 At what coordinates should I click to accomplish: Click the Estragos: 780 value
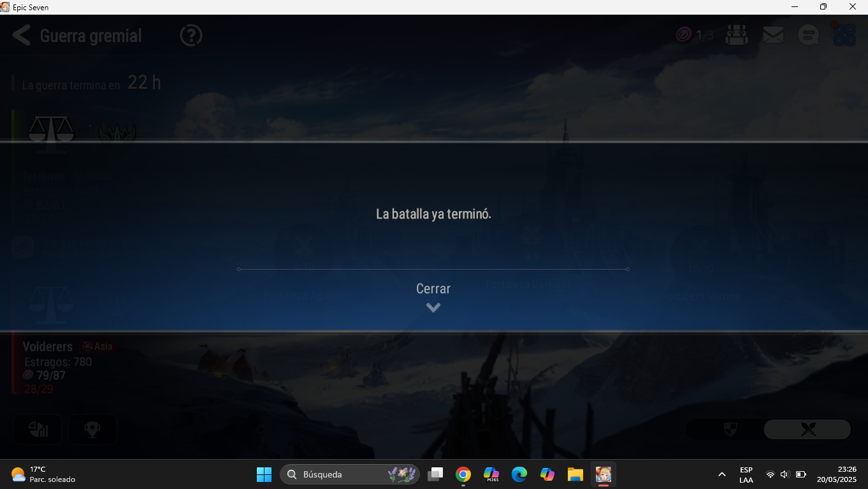point(58,362)
